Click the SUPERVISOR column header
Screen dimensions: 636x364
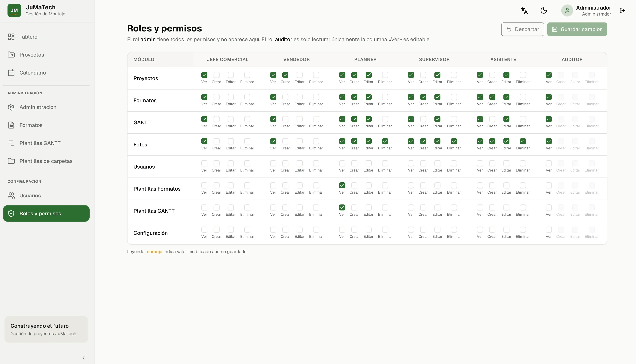point(434,60)
